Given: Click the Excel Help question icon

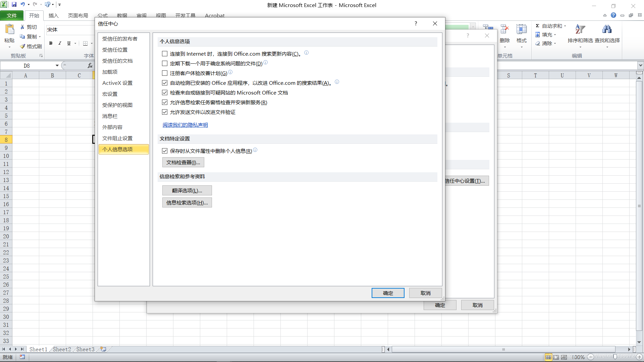Looking at the screenshot, I should (613, 15).
